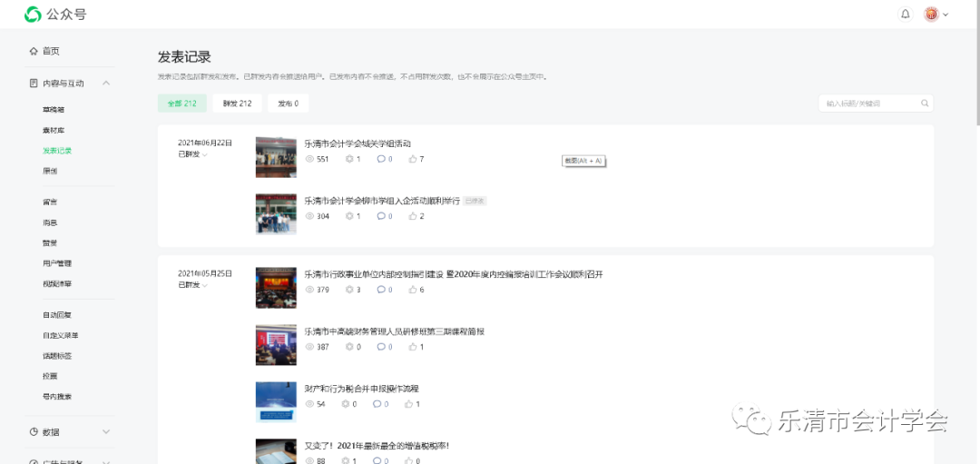The image size is (980, 464).
Task: Open 用户管理 in the sidebar
Action: tap(57, 263)
